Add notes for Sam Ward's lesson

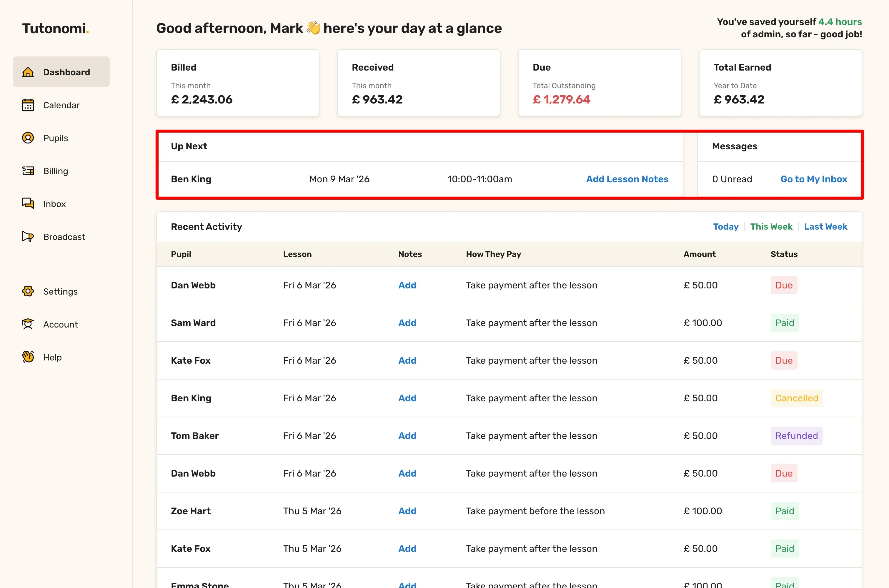[x=407, y=323]
